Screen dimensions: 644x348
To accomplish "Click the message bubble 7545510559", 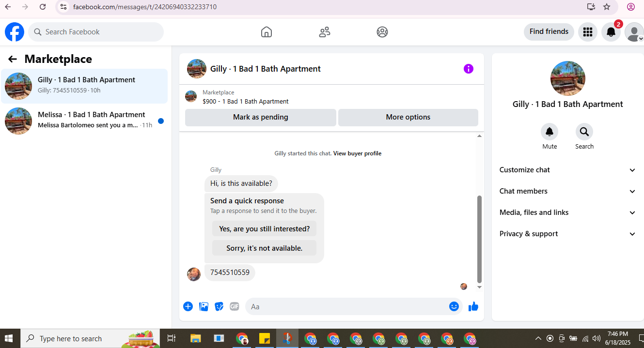I will pyautogui.click(x=230, y=272).
